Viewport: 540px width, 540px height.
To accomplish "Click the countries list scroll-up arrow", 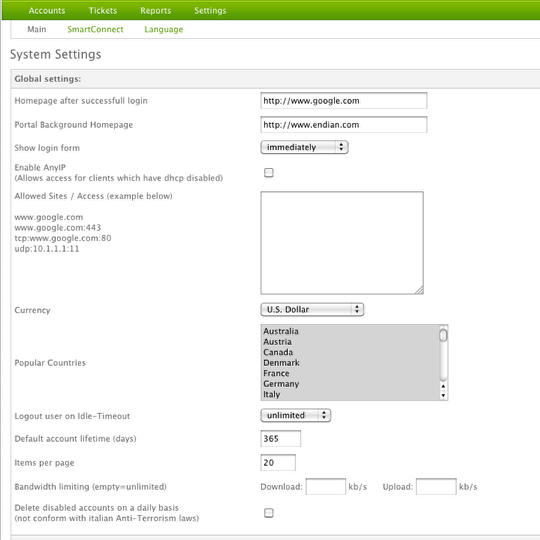I will [443, 386].
